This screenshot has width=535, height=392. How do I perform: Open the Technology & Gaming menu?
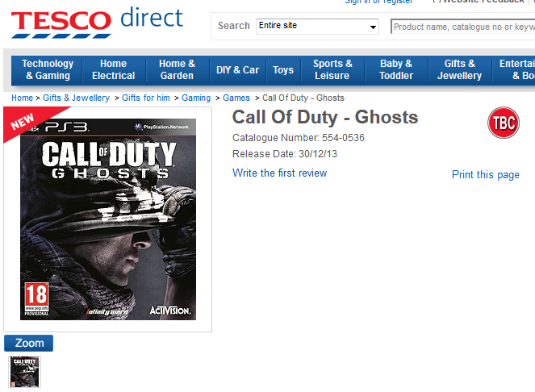point(48,69)
